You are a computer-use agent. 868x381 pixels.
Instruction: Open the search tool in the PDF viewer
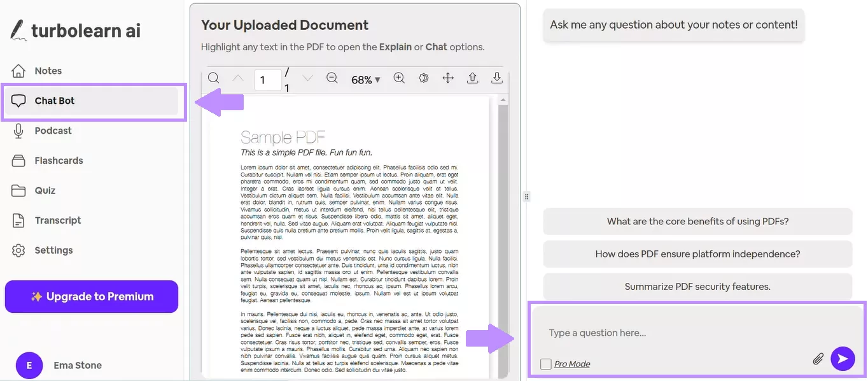click(x=213, y=77)
